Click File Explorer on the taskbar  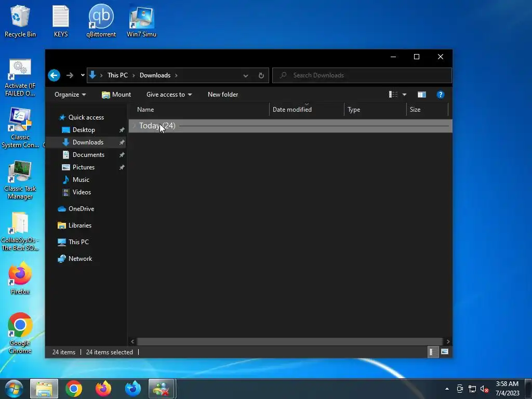(44, 389)
